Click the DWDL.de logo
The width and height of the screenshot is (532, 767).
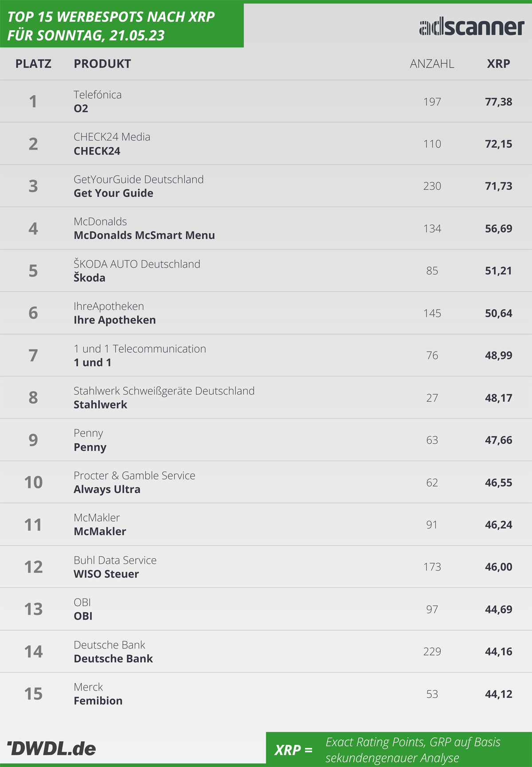pyautogui.click(x=51, y=749)
